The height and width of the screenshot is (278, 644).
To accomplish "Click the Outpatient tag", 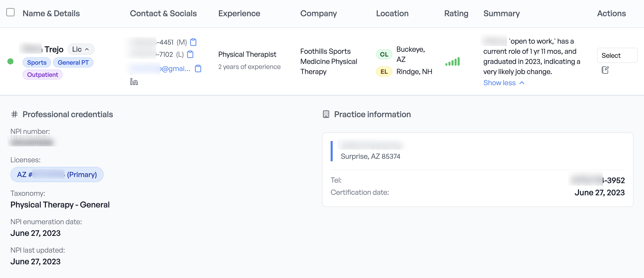I will tap(42, 74).
